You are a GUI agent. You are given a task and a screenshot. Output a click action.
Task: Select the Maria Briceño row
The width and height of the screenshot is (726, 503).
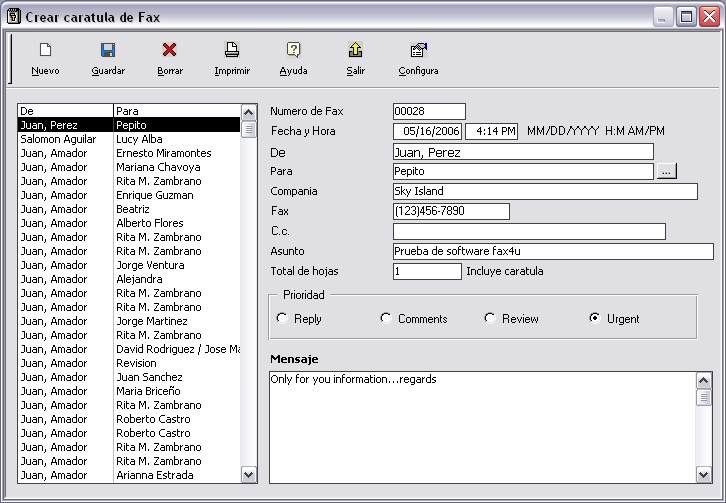click(129, 391)
